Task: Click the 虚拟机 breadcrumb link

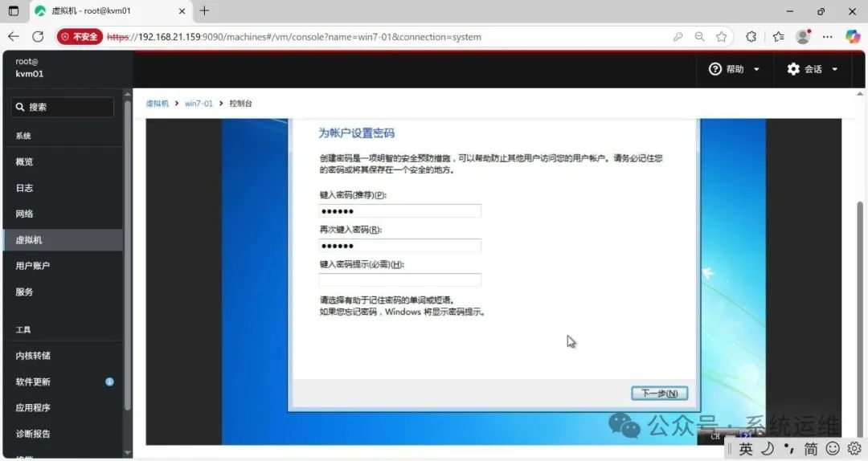Action: [x=158, y=104]
